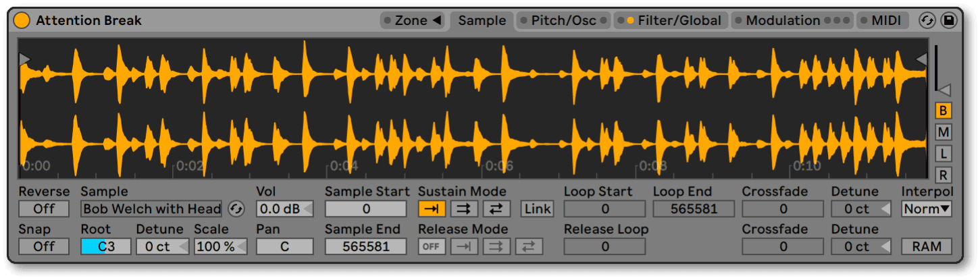
Task: Show the mono view with M button
Action: coord(944,132)
